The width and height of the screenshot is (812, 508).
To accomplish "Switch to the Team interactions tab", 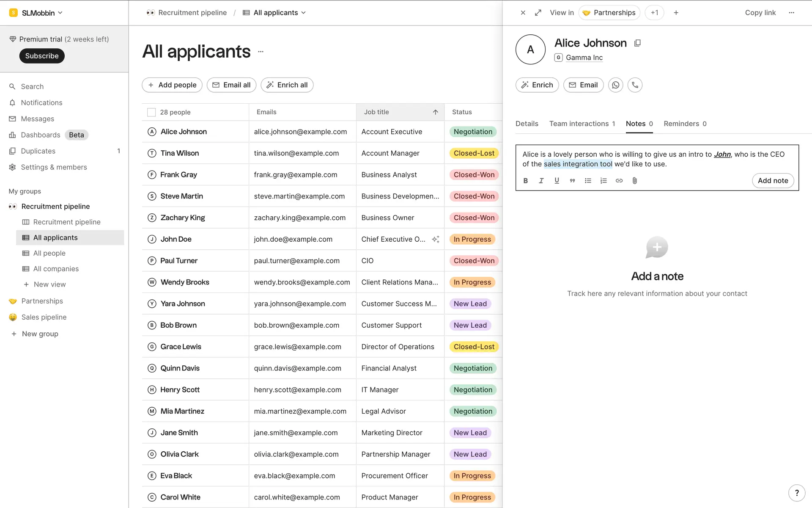I will (x=582, y=124).
